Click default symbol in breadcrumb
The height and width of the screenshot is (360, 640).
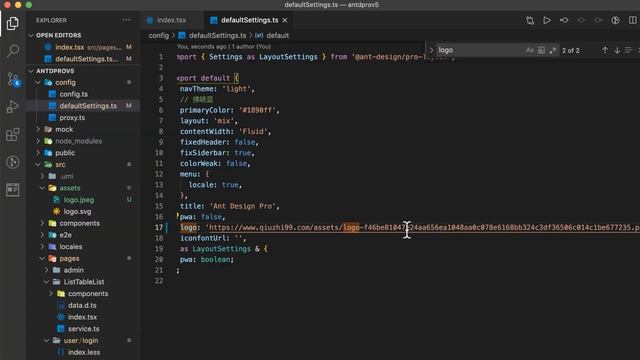click(x=278, y=36)
